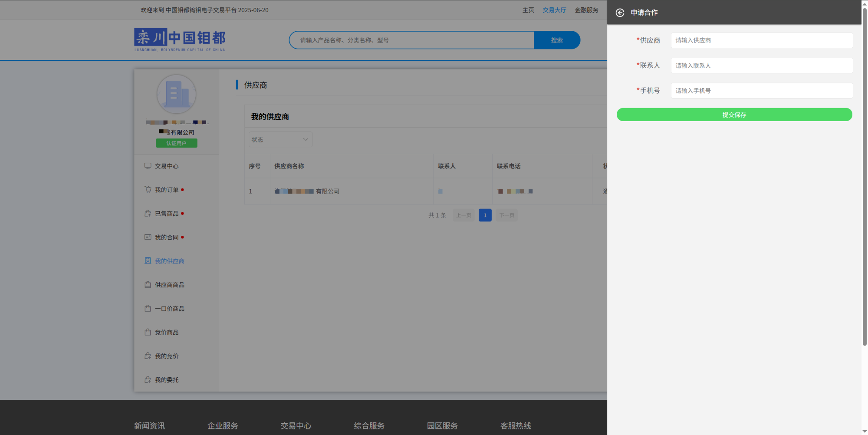This screenshot has height=435, width=868.
Task: Click the 交易中心 monitor icon in sidebar
Action: tap(148, 166)
